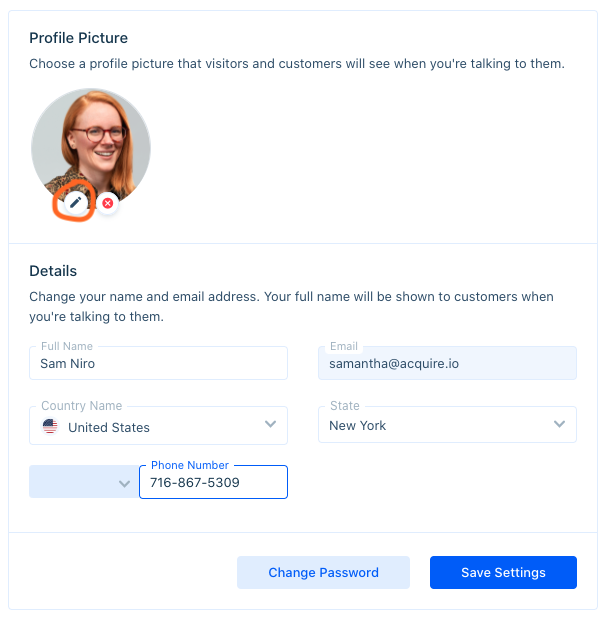
Task: Expand the Country Name dropdown arrow
Action: click(x=270, y=425)
